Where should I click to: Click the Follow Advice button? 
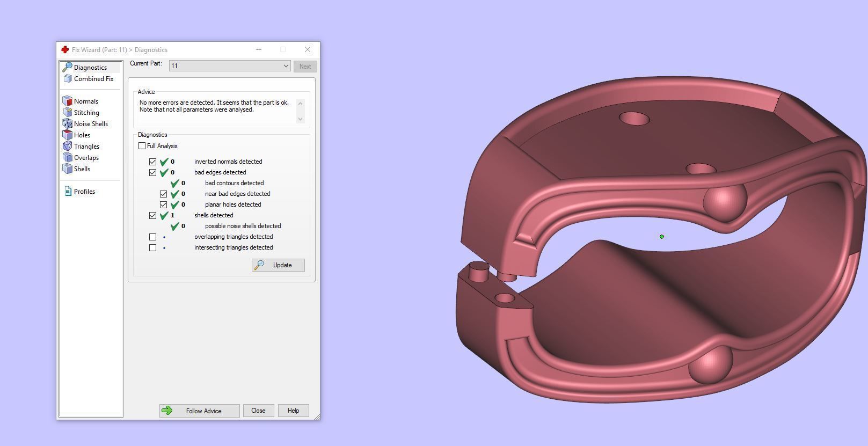pyautogui.click(x=199, y=411)
